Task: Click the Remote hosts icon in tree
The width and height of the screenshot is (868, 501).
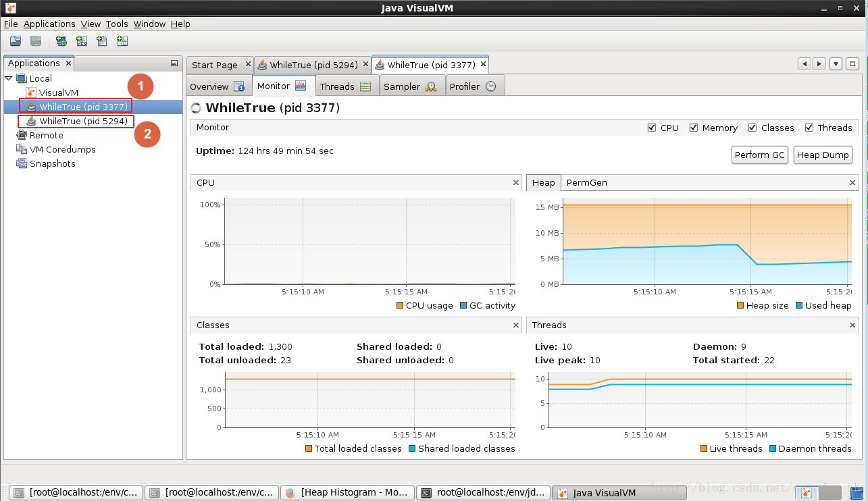Action: coord(22,135)
